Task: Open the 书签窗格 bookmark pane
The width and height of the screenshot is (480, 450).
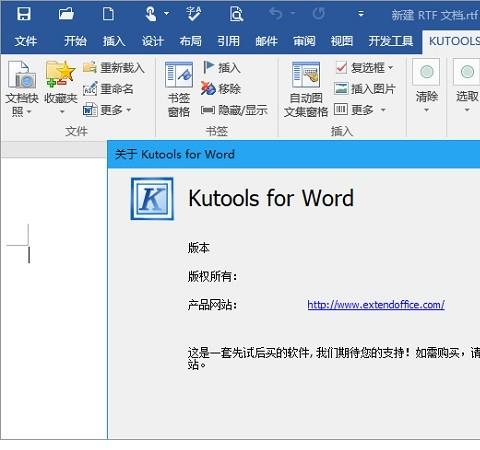Action: (179, 89)
